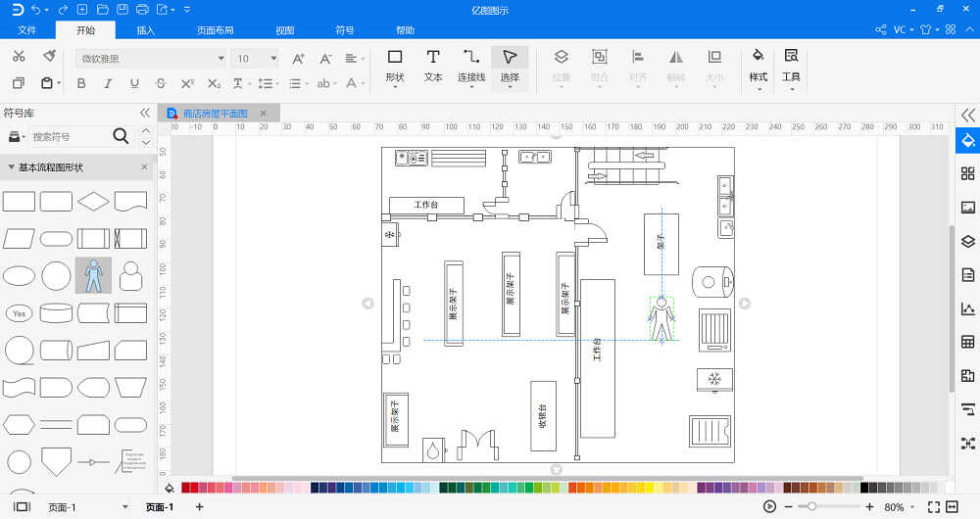980x519 pixels.
Task: Select the Text tool in ribbon
Action: pyautogui.click(x=432, y=67)
